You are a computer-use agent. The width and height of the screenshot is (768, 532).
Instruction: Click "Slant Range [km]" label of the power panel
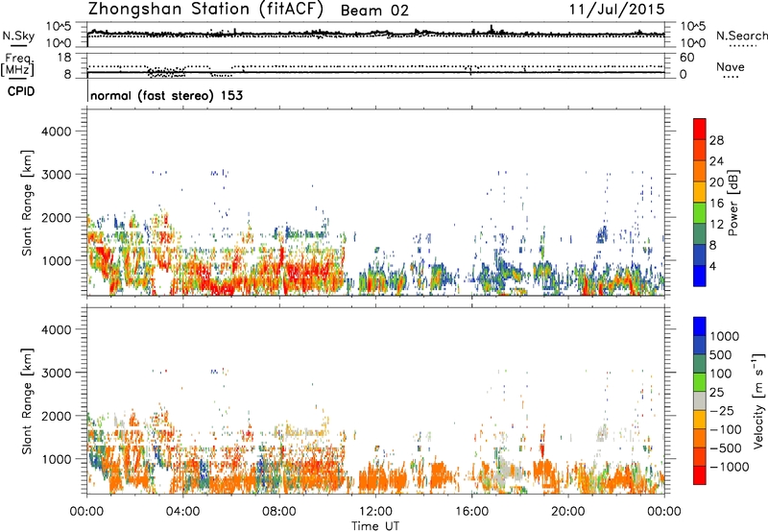(27, 203)
